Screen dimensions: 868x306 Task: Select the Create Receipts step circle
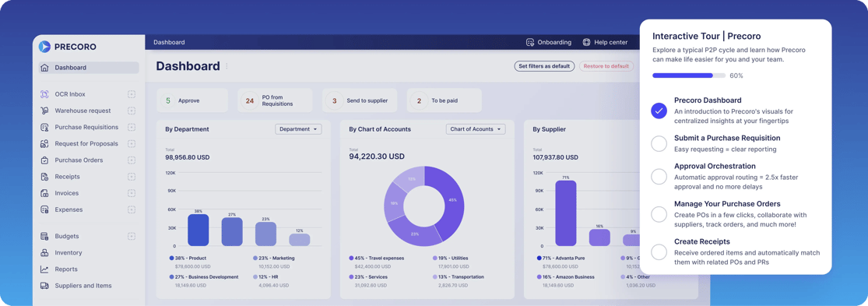click(x=659, y=252)
